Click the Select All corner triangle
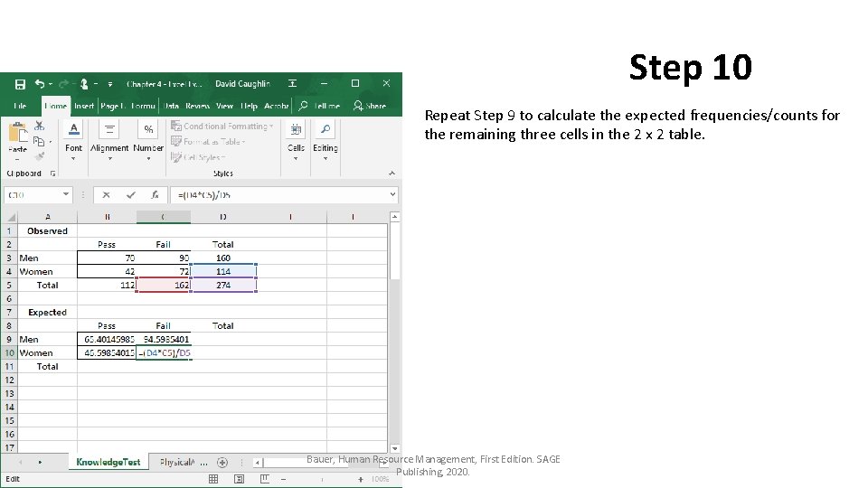868x488 pixels. (11, 217)
